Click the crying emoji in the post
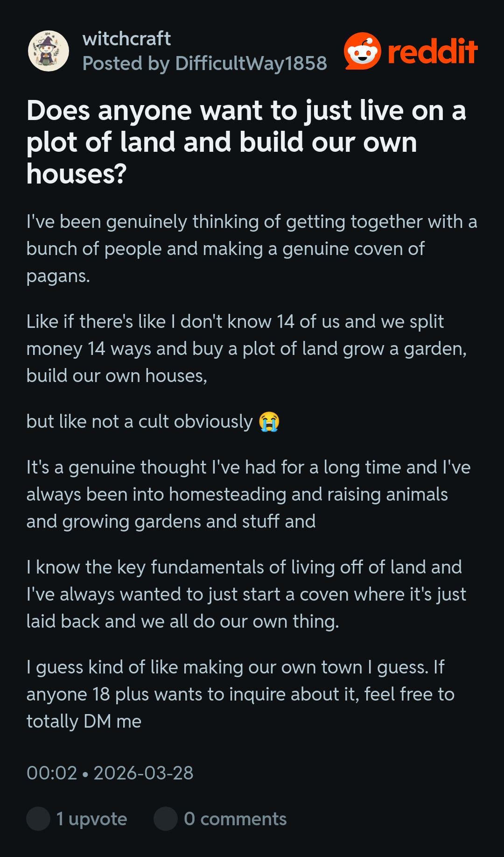This screenshot has width=504, height=857. (269, 422)
